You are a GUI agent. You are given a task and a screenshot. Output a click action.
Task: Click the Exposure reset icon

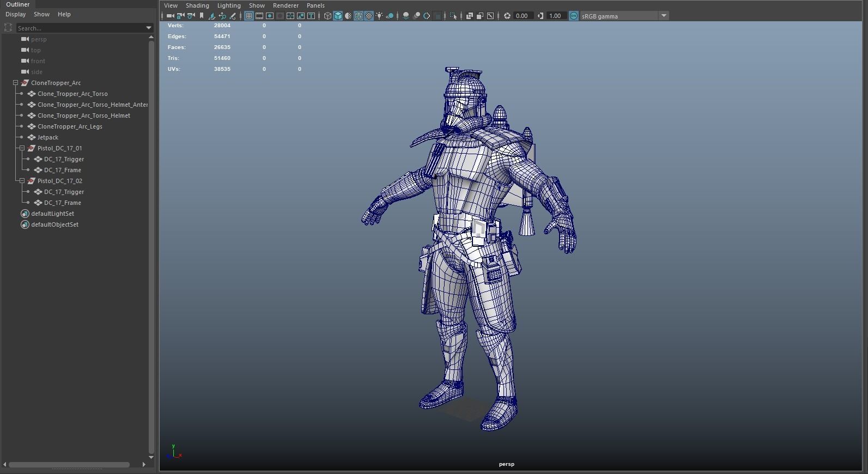(507, 16)
